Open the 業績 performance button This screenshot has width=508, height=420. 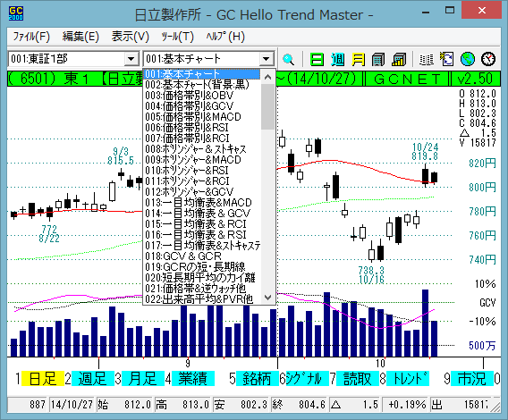[193, 379]
